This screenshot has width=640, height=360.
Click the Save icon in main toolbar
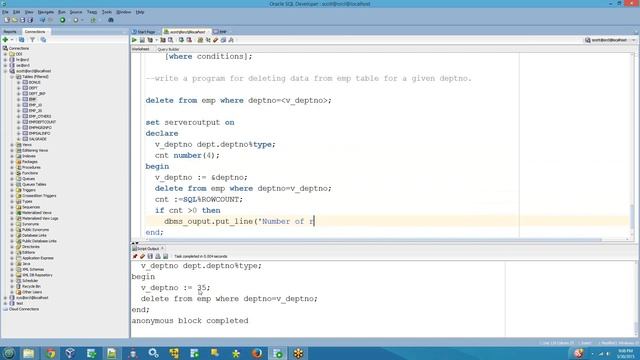tap(22, 20)
